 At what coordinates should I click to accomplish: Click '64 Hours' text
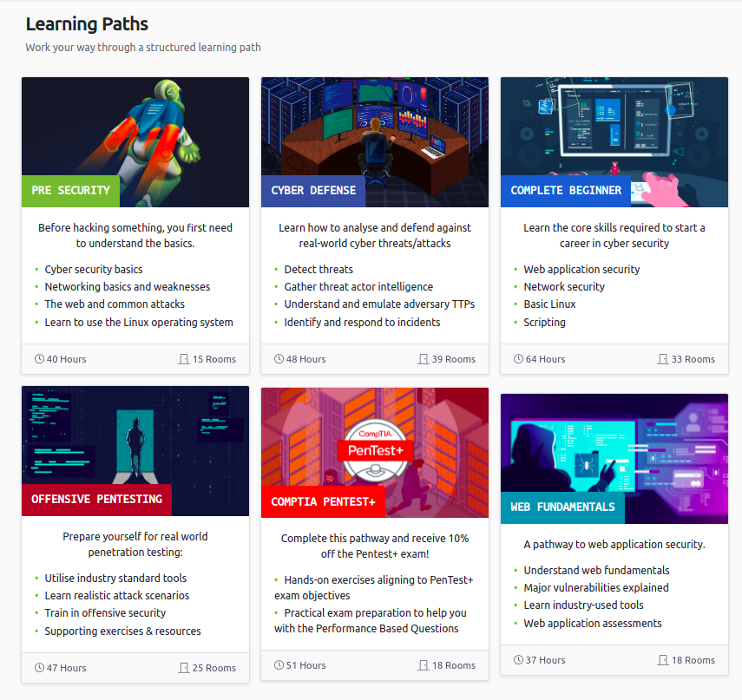[x=545, y=359]
